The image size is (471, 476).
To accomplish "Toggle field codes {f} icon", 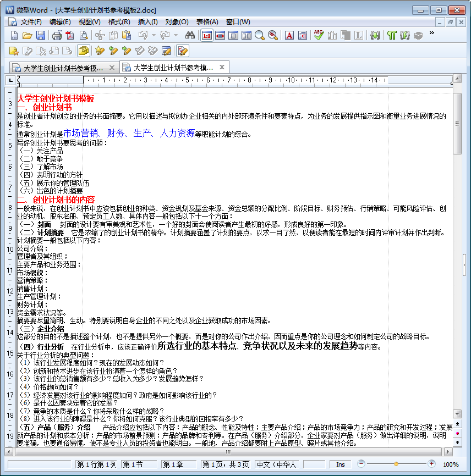I will (405, 36).
